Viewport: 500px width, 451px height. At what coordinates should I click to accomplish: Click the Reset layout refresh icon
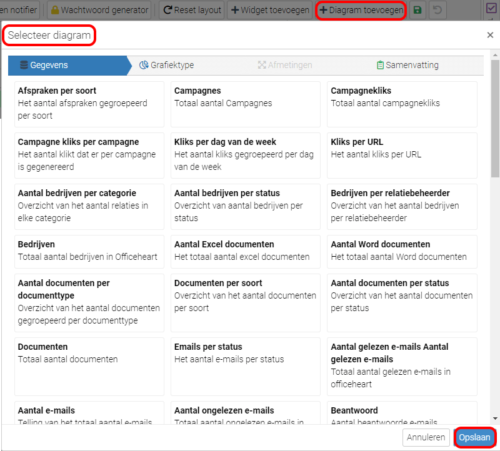coord(168,10)
